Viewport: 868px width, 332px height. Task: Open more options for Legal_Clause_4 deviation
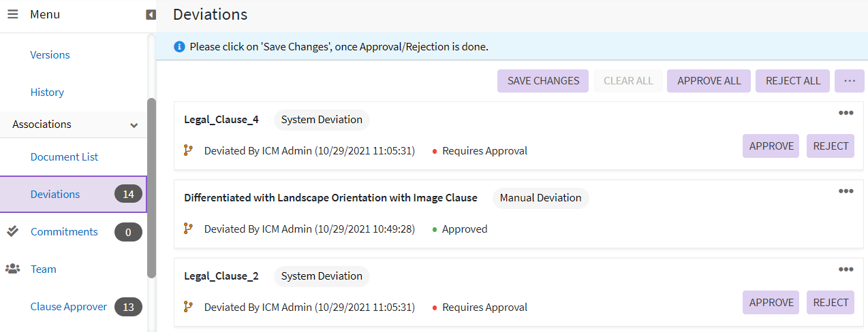click(x=846, y=113)
